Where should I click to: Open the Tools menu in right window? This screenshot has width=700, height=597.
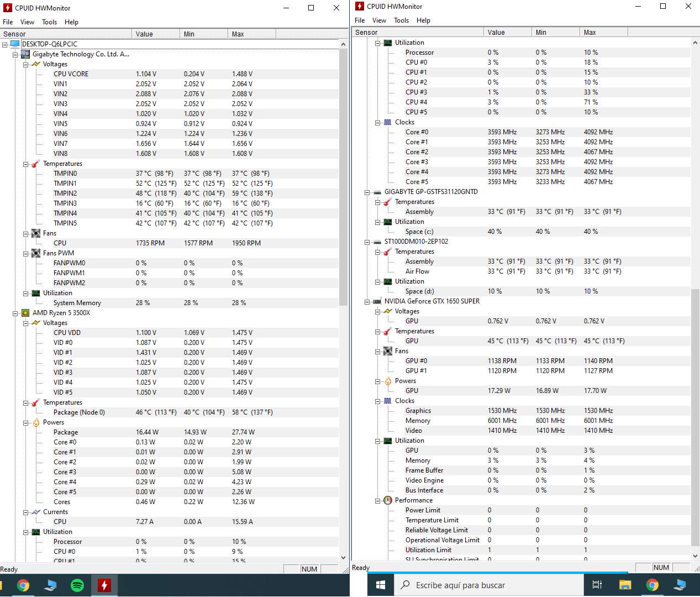[x=401, y=20]
